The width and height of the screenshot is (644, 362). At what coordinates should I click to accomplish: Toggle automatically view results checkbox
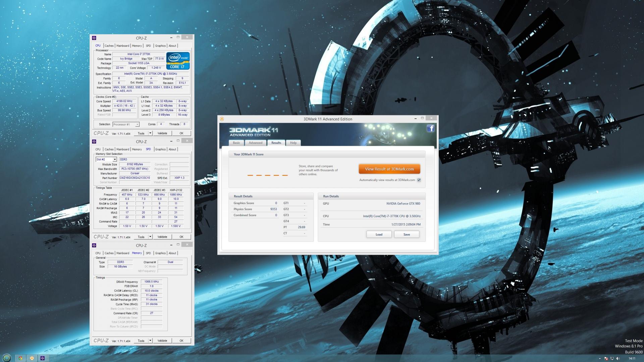tap(419, 180)
